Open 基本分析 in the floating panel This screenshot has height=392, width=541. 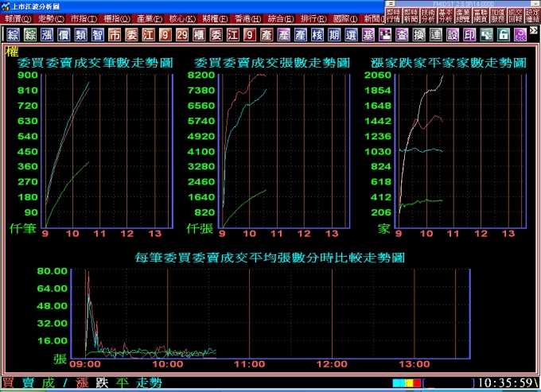click(x=446, y=16)
